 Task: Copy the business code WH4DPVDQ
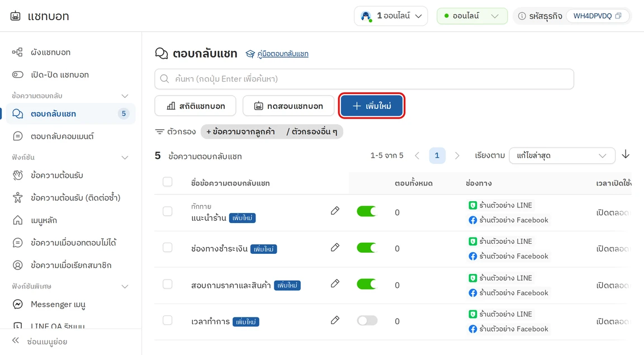coord(618,16)
